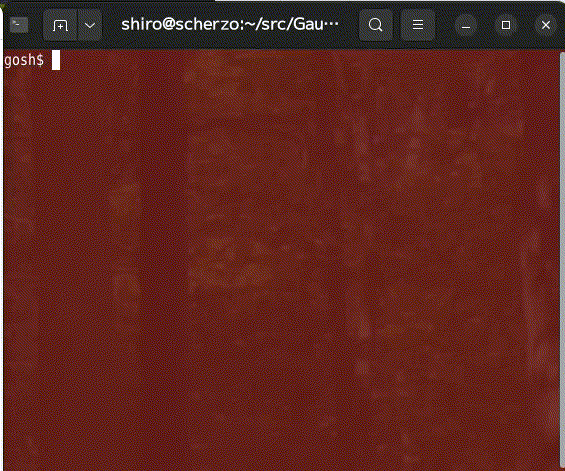Click the lower end of the scrollbar track
The width and height of the screenshot is (565, 471).
562,465
